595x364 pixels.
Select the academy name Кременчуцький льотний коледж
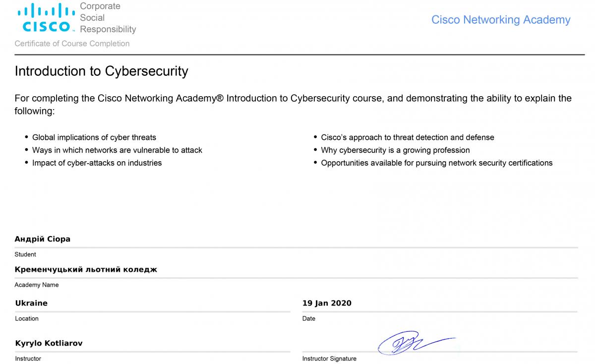(x=86, y=269)
